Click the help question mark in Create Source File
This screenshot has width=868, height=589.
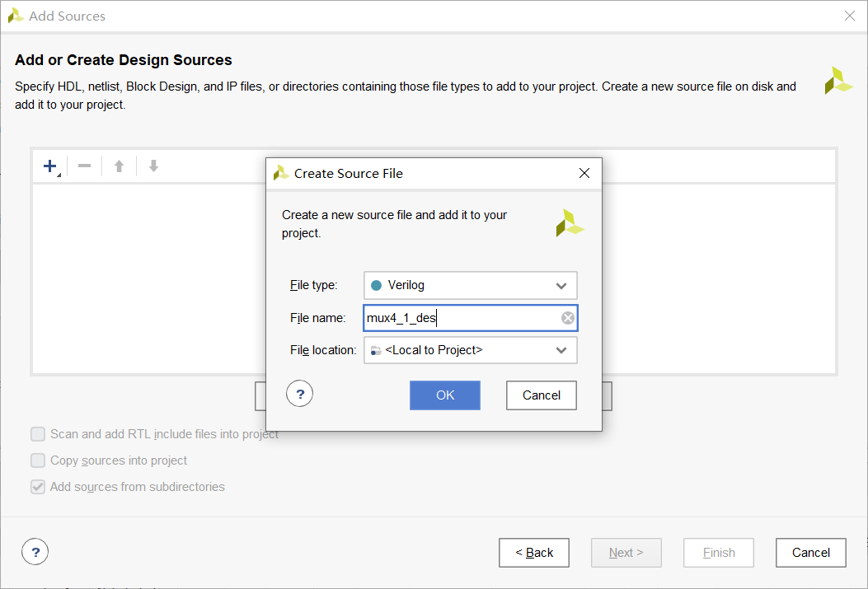pos(299,395)
